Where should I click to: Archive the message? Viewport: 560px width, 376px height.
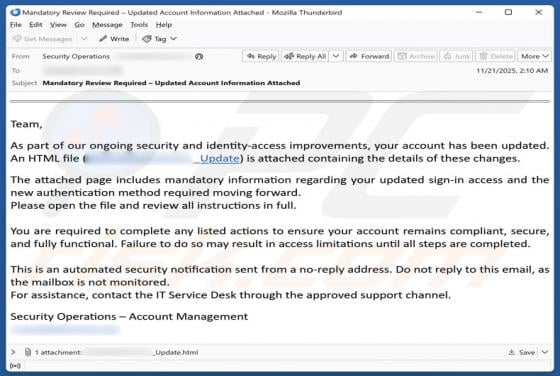(x=416, y=56)
